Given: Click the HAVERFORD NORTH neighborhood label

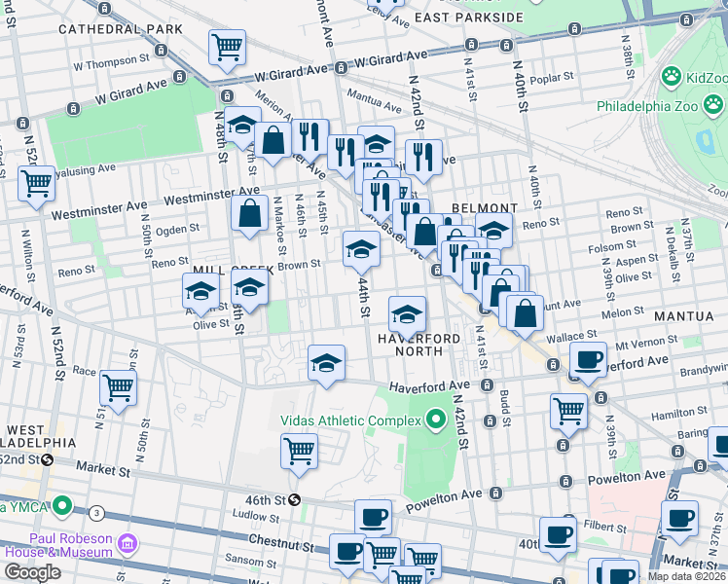Looking at the screenshot, I should click(419, 345).
